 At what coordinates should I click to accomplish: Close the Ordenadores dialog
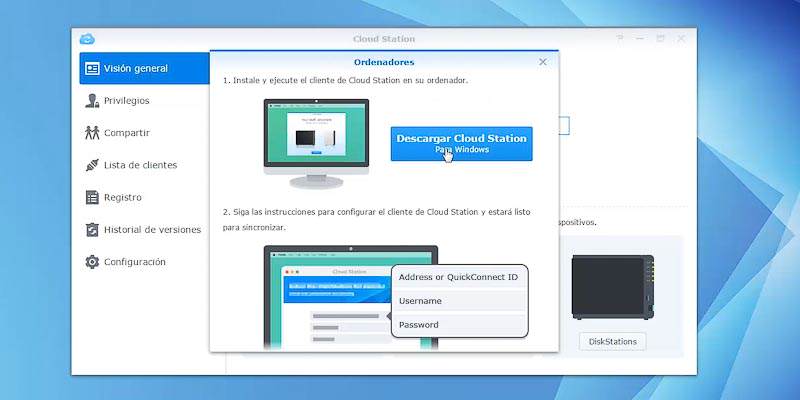[543, 62]
